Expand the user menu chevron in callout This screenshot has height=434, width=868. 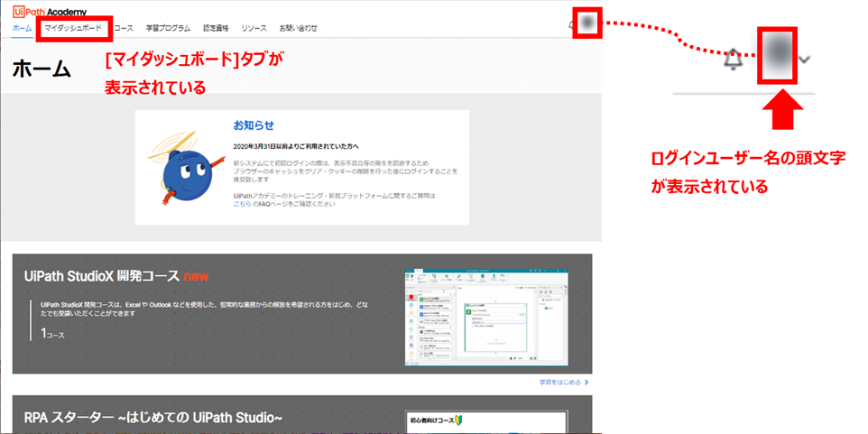[805, 59]
